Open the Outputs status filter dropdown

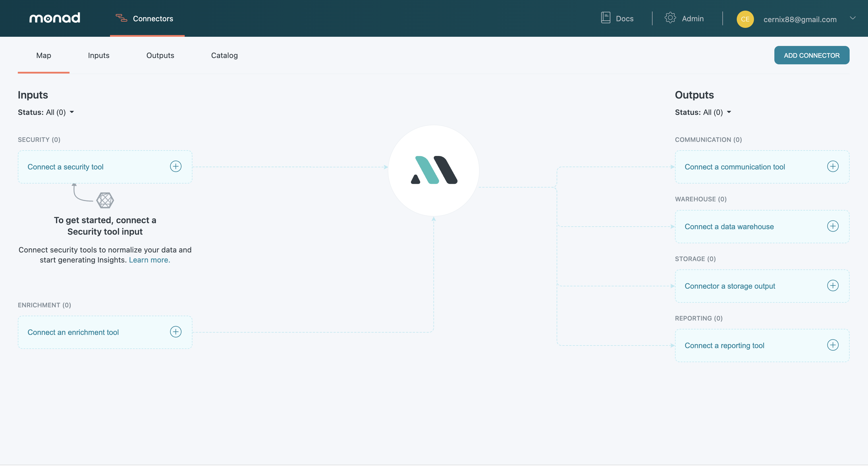coord(703,112)
